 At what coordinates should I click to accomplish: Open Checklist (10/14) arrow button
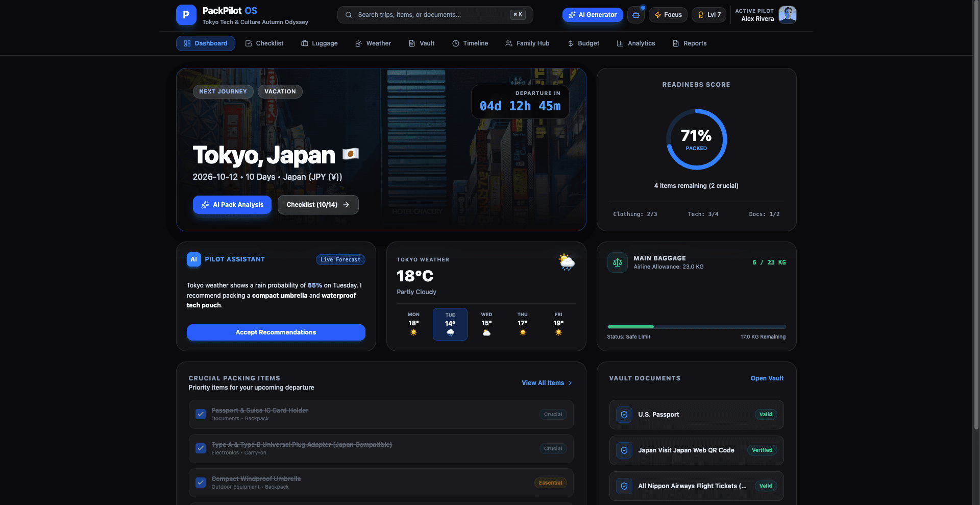coord(318,205)
